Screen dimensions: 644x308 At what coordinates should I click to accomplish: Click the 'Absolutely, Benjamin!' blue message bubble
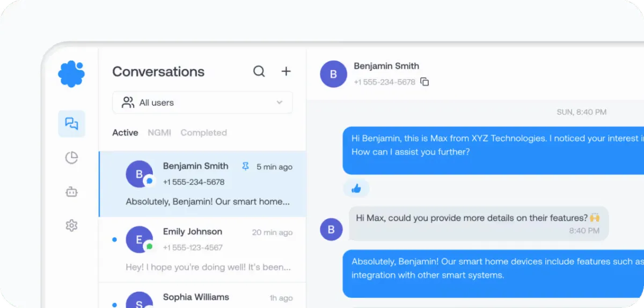493,274
